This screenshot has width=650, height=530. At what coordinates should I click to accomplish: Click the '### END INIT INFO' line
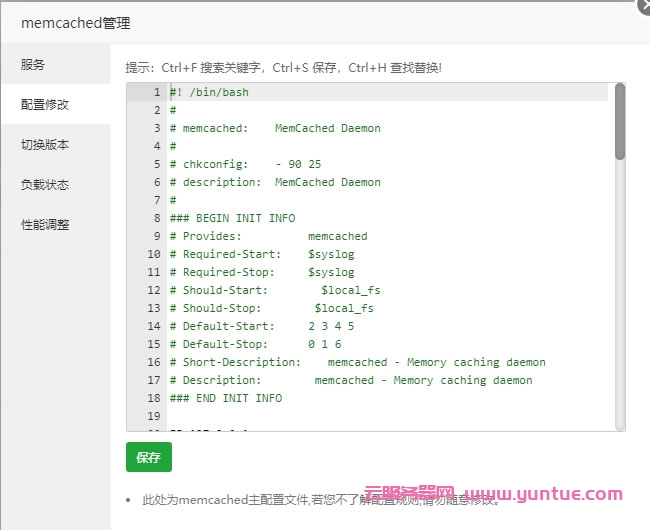click(x=225, y=398)
